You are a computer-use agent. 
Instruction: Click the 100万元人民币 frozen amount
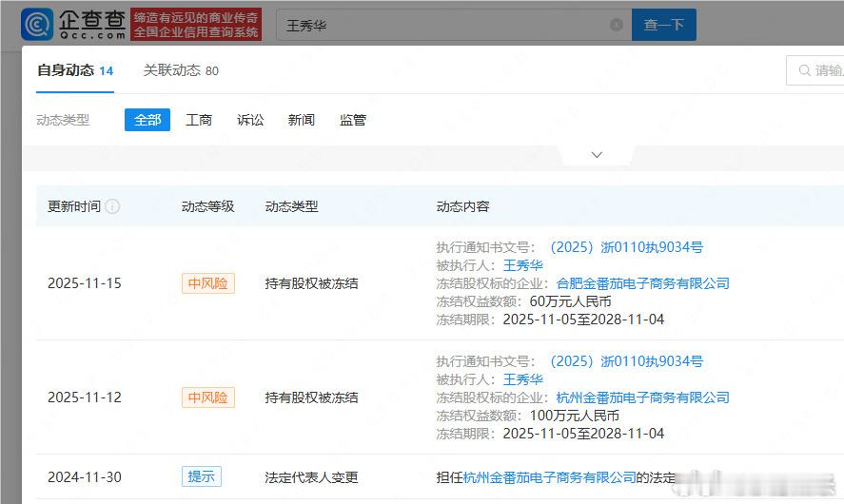575,416
